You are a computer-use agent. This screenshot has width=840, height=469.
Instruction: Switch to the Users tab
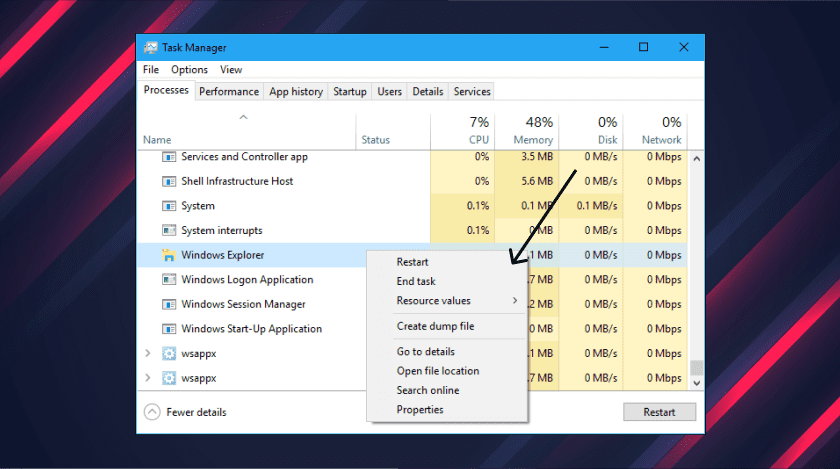tap(389, 92)
